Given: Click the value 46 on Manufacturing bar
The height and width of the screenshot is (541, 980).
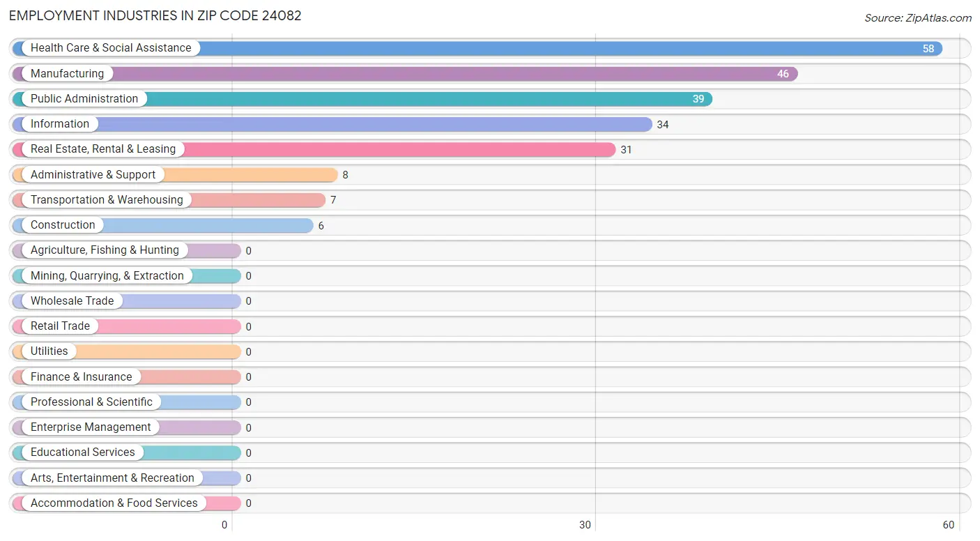Looking at the screenshot, I should 783,74.
